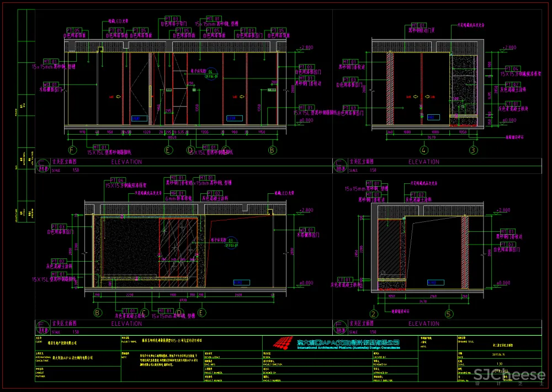This screenshot has width=552, height=392.
Task: Select ELEVATION title of top-right drawing
Action: [x=424, y=162]
